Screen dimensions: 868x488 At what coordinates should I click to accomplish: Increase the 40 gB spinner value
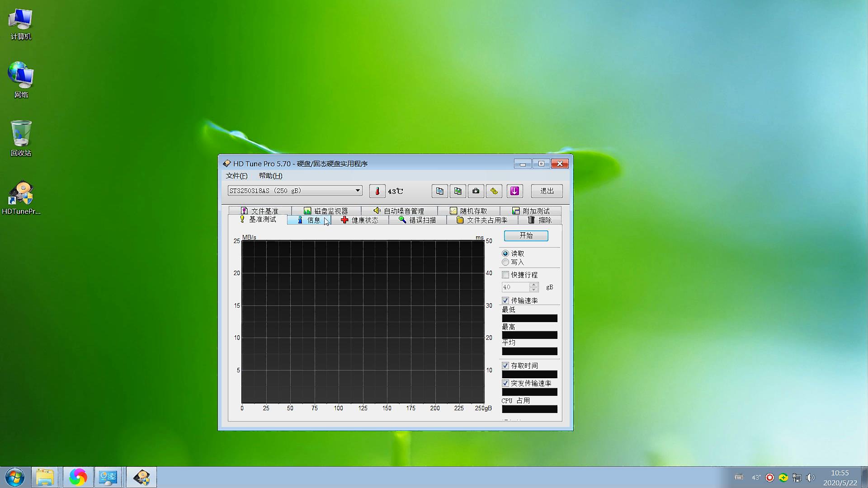tap(534, 285)
